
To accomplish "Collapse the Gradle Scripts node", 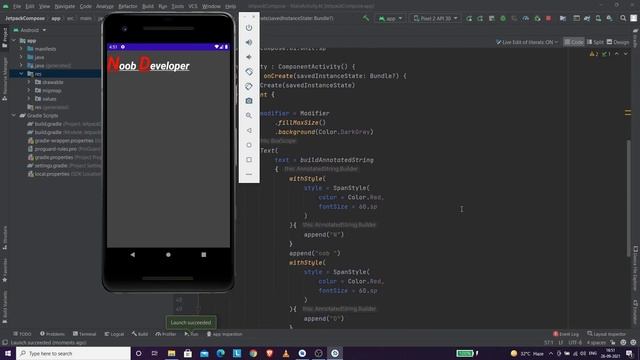I will 14,116.
